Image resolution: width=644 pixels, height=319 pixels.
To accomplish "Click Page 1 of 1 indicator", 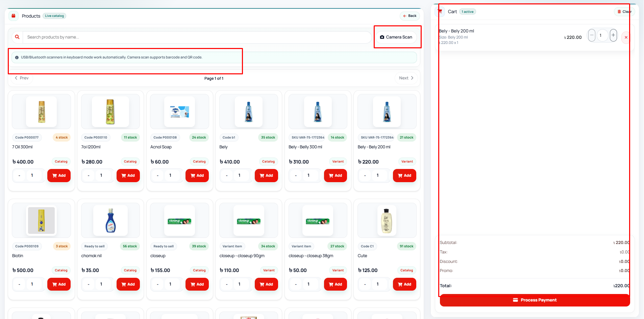I will pyautogui.click(x=214, y=78).
